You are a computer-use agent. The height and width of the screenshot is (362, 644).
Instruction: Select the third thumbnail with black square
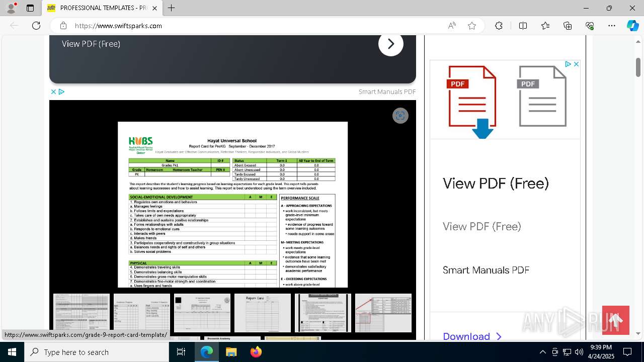coord(202,313)
